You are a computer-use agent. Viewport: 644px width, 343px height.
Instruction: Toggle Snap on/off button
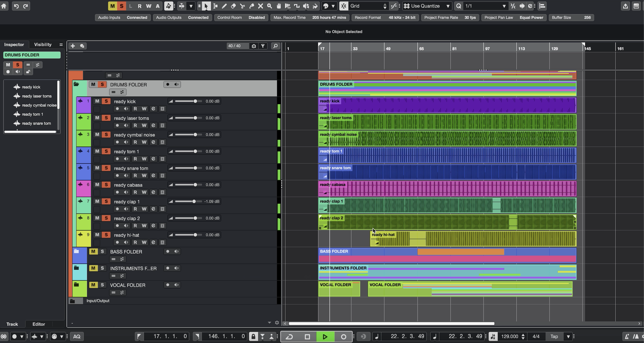click(x=344, y=6)
